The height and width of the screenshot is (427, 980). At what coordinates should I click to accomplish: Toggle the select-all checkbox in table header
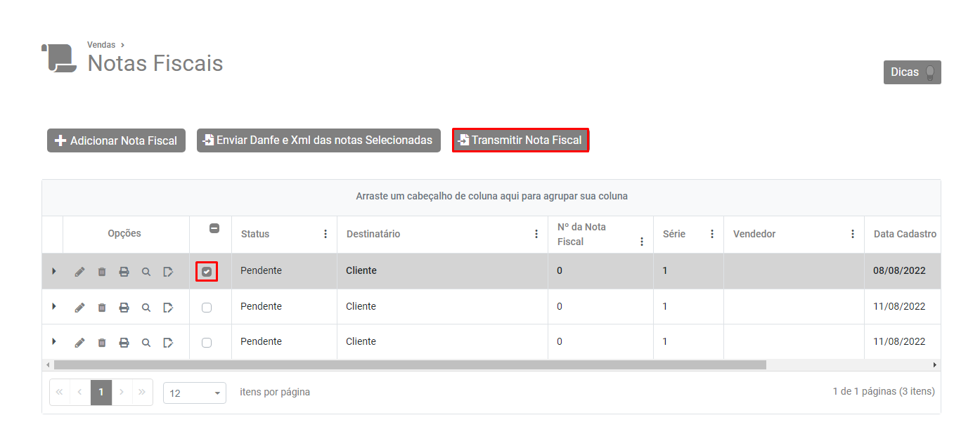pos(214,228)
